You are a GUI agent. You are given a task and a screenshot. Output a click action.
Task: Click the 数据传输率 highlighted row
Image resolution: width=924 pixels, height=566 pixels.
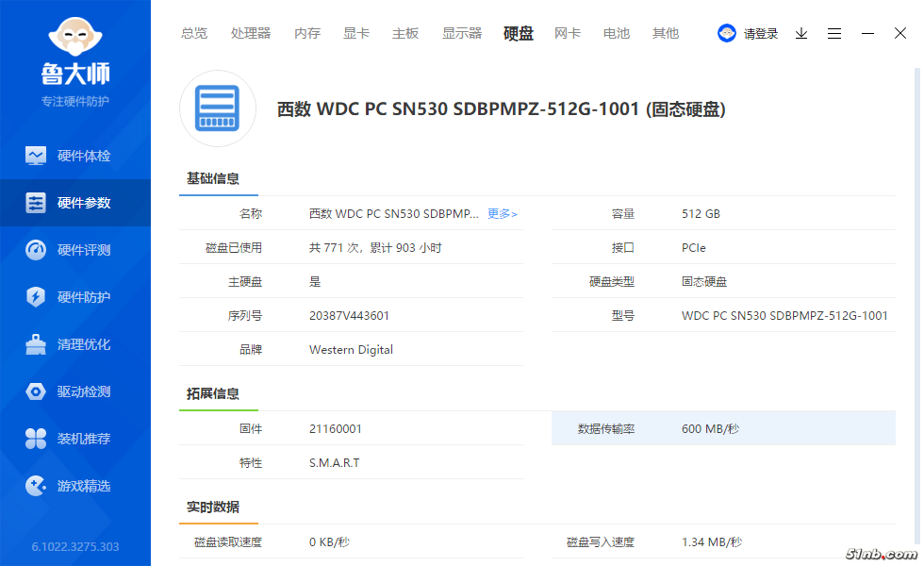pyautogui.click(x=722, y=429)
